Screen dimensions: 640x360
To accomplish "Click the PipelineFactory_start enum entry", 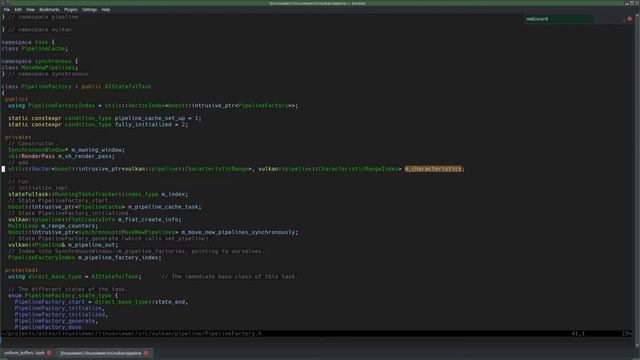I will click(x=101, y=302).
